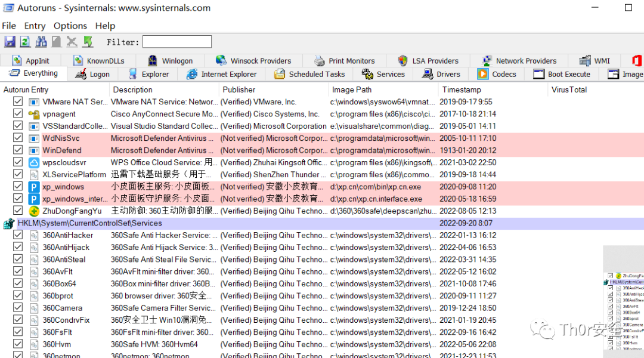Uncheck the VMware NAT Service checkbox
The image size is (644, 358).
pyautogui.click(x=18, y=101)
